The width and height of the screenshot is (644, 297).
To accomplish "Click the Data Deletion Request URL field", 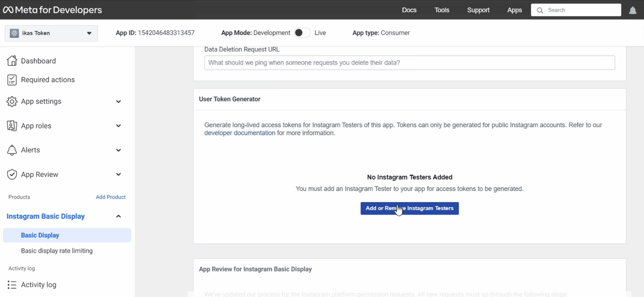I will click(409, 62).
